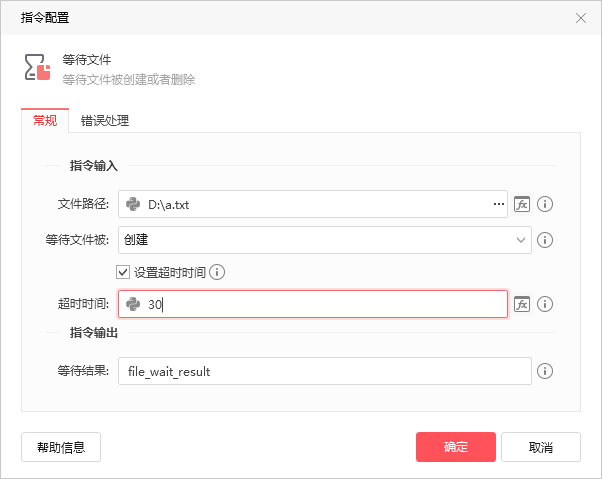Viewport: 602px width, 479px height.
Task: Click the wait file hourglass icon
Action: coord(37,67)
